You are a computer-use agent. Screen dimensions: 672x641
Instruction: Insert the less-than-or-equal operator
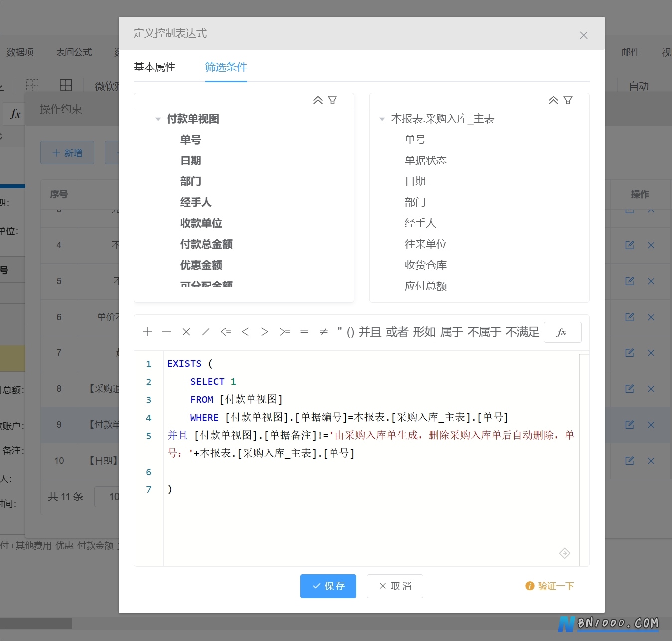coord(226,332)
